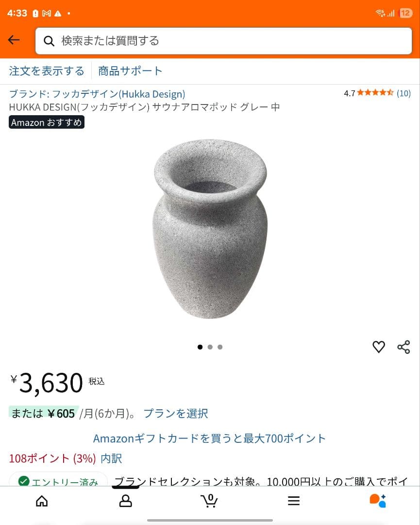The image size is (420, 525).
Task: Tap the エントリー済み badge
Action: pyautogui.click(x=58, y=481)
